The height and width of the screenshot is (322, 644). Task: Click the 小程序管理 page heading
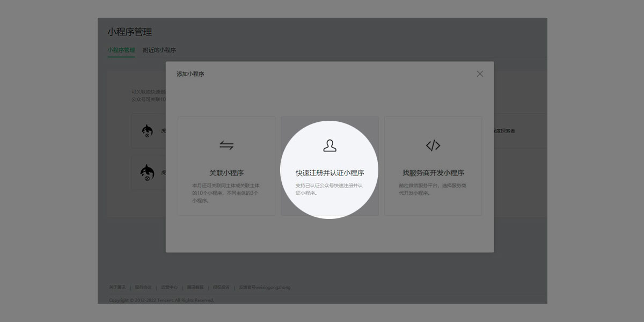tap(129, 32)
